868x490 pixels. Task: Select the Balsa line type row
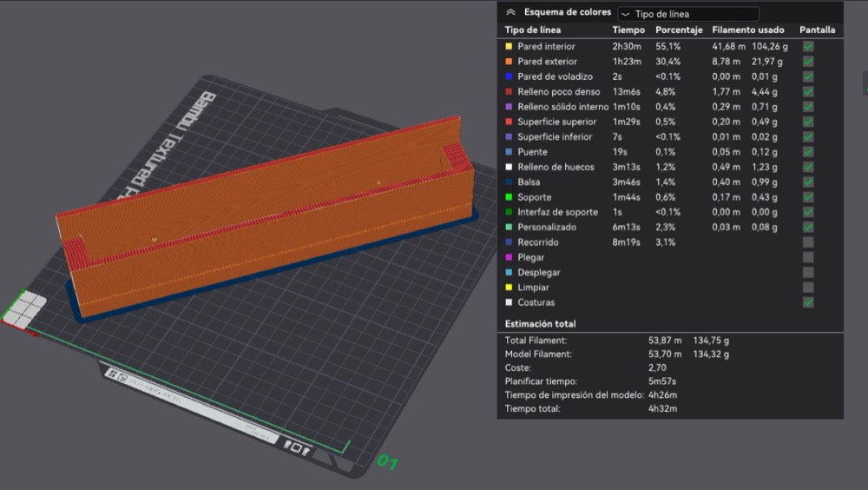[670, 182]
